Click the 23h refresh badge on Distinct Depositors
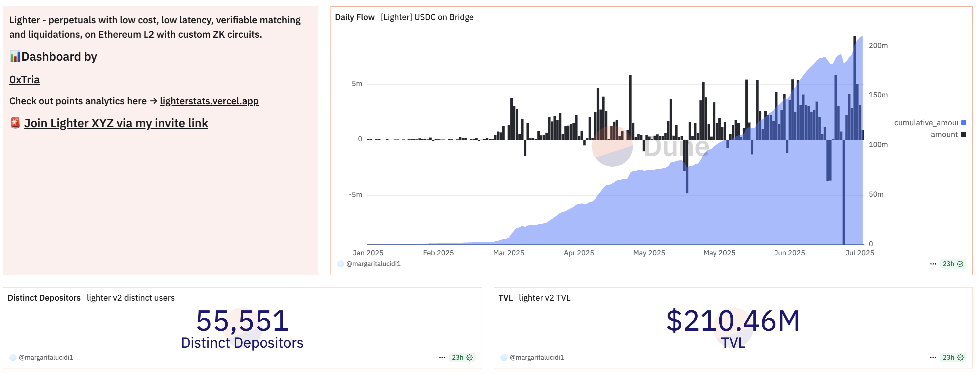 click(x=462, y=357)
